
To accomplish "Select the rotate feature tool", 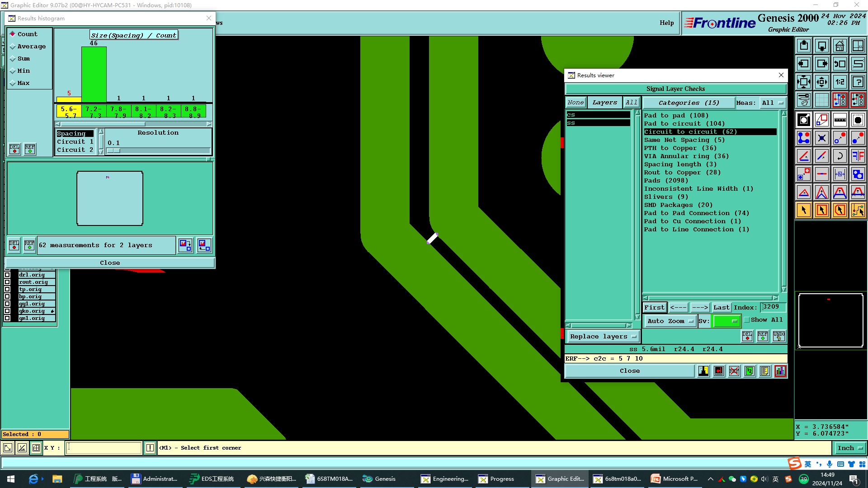I will point(840,156).
